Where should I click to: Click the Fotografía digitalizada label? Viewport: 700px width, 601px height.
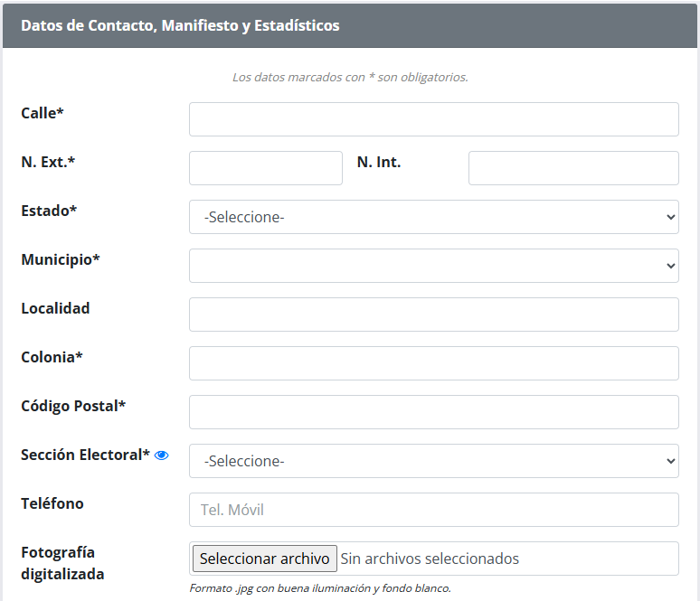[62, 563]
